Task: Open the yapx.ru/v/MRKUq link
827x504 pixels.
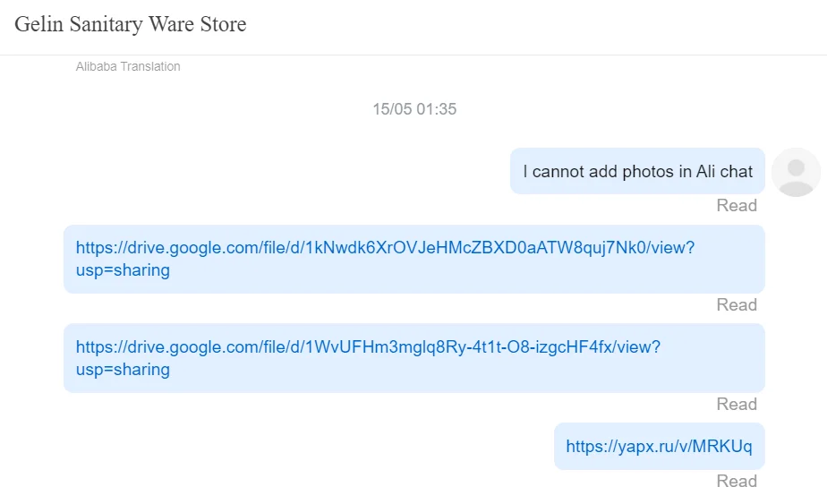Action: [x=659, y=446]
